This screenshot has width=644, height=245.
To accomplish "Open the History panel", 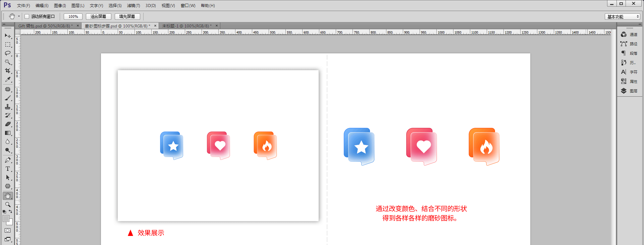I will click(x=629, y=63).
